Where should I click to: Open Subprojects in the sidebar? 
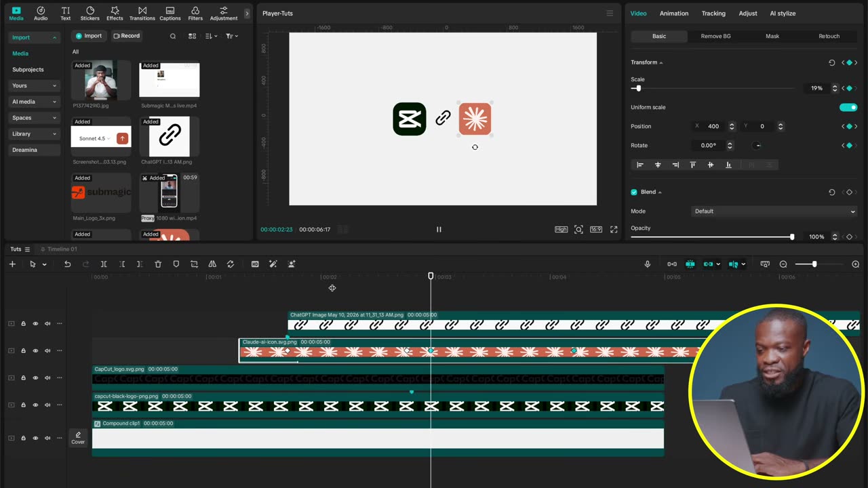(x=28, y=70)
